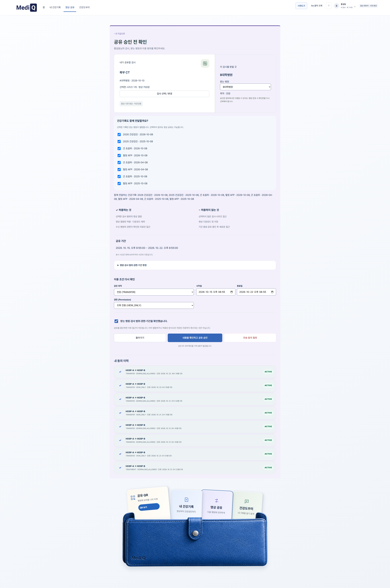
Task: Click the scan icon in 내가 공유할 검사 card
Action: [x=205, y=63]
